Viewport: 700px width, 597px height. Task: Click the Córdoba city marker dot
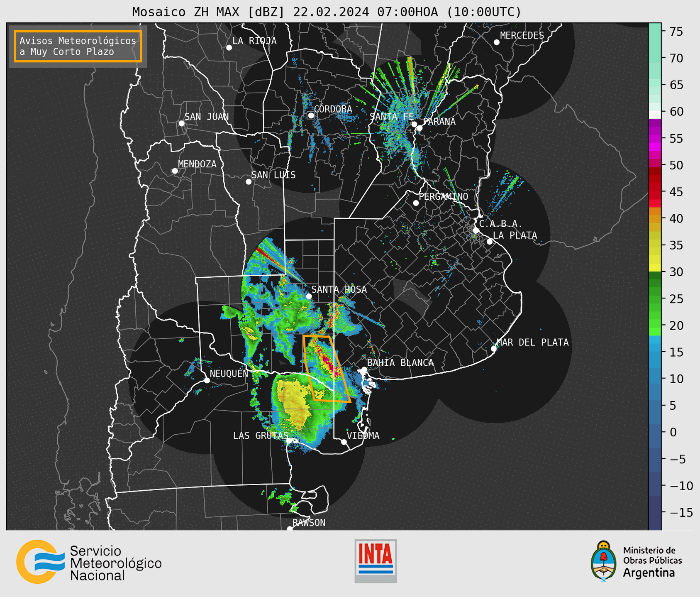[311, 115]
